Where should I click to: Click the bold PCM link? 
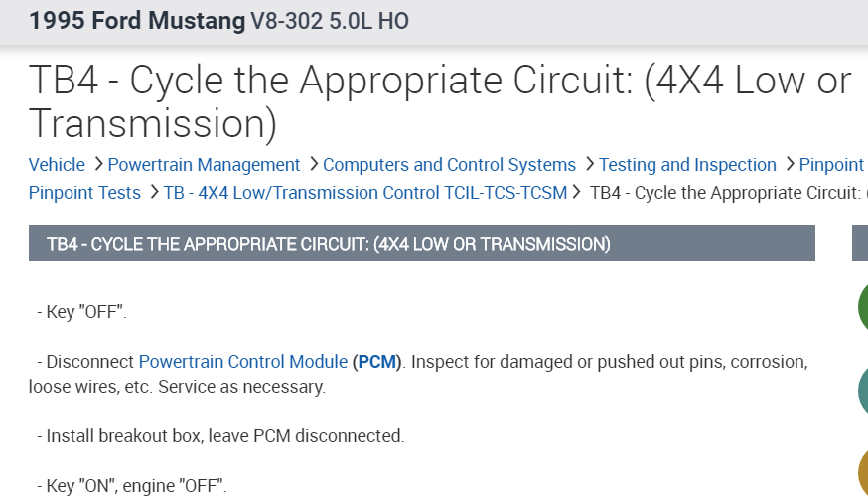tap(377, 362)
